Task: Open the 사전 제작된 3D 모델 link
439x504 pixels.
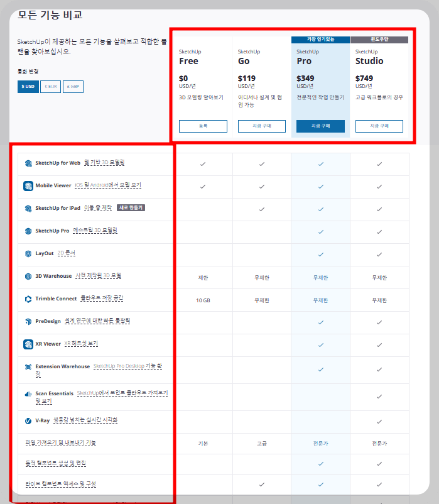Action: [98, 275]
